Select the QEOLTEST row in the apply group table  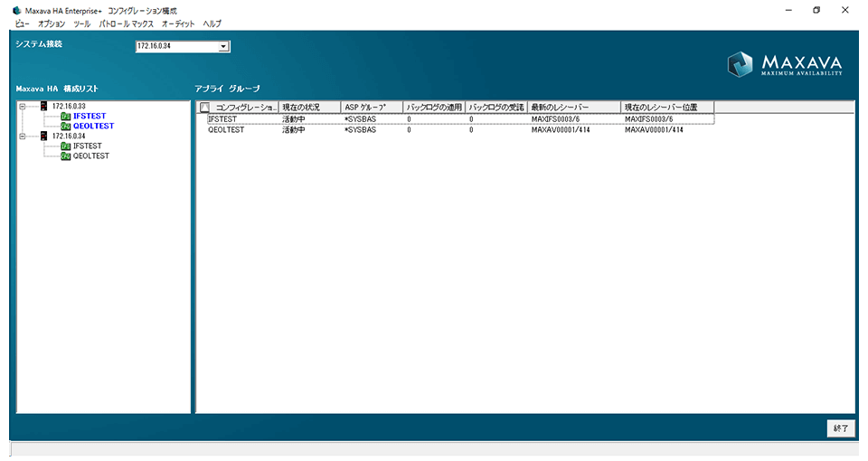(460, 130)
